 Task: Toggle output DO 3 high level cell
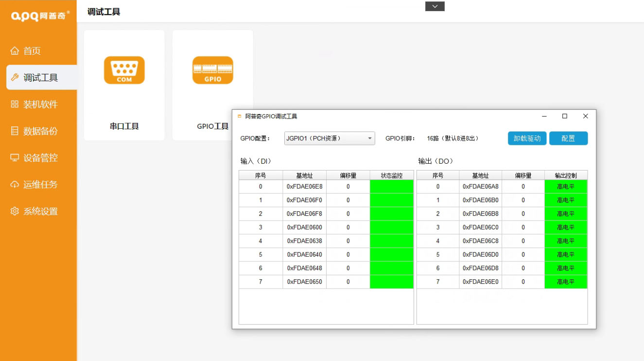pos(566,227)
